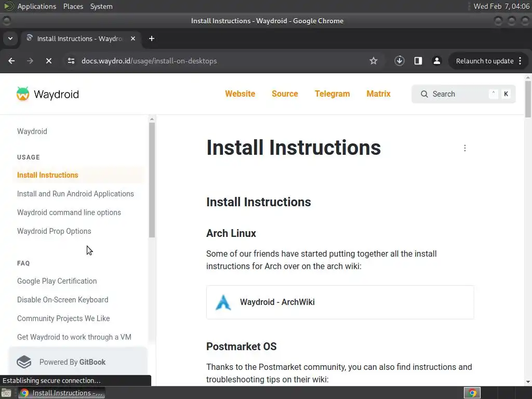Open a new browser tab
This screenshot has width=532, height=399.
pyautogui.click(x=152, y=38)
